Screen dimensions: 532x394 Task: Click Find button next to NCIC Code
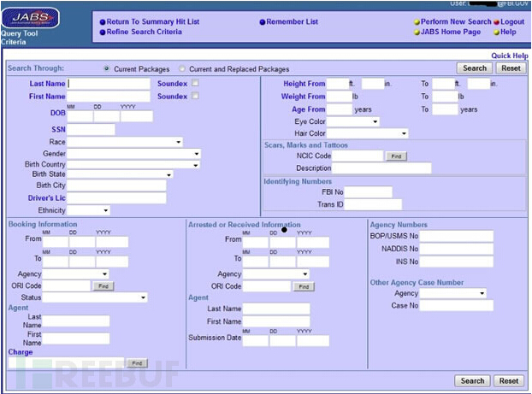[x=396, y=156]
